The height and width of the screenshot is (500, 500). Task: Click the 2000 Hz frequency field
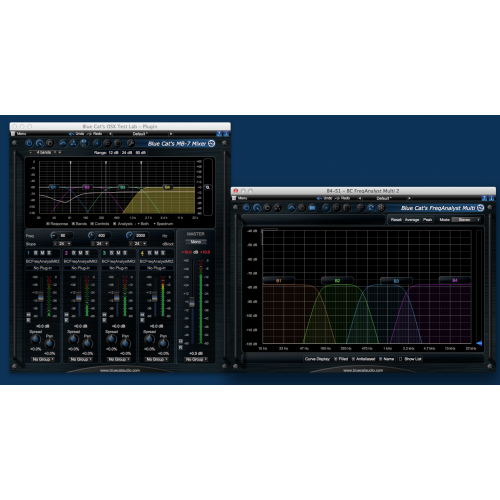tap(142, 235)
